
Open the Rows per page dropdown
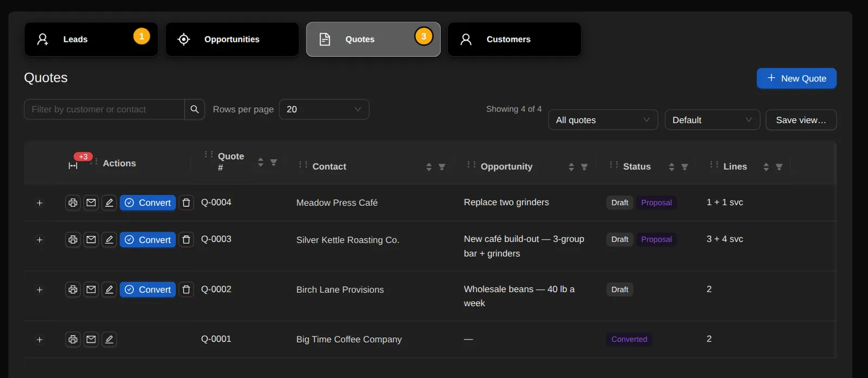pos(324,109)
